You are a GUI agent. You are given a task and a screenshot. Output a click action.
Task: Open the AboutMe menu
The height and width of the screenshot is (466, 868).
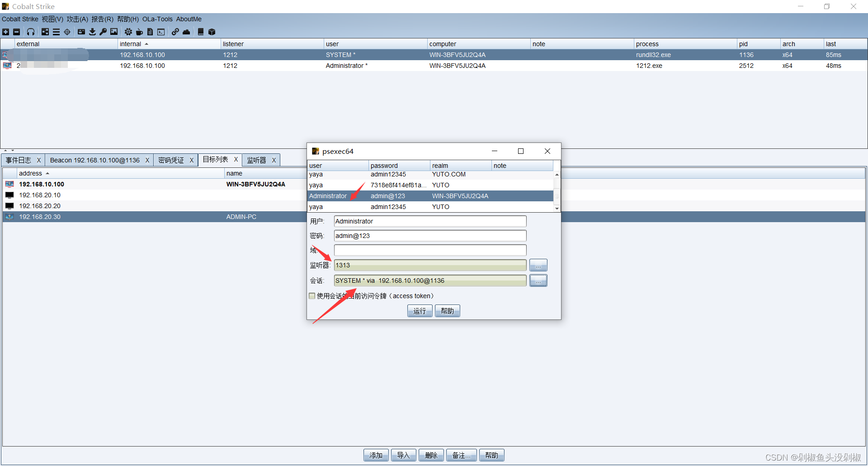click(189, 19)
